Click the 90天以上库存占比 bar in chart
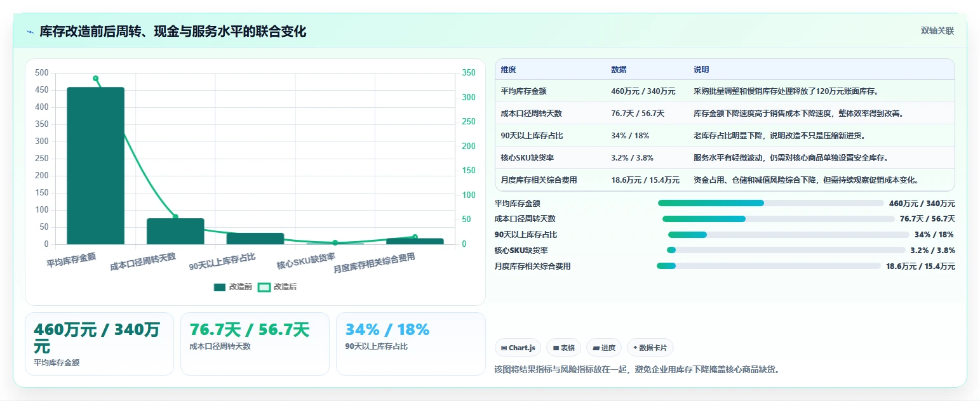The width and height of the screenshot is (980, 401). (255, 239)
